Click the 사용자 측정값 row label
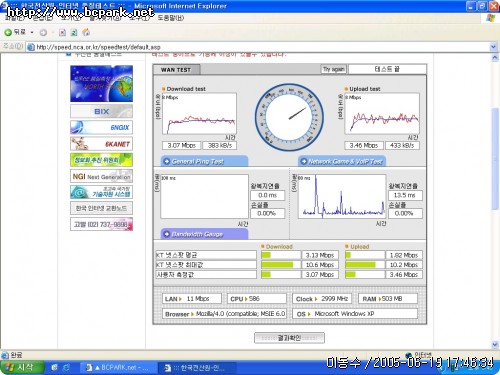 click(x=206, y=274)
